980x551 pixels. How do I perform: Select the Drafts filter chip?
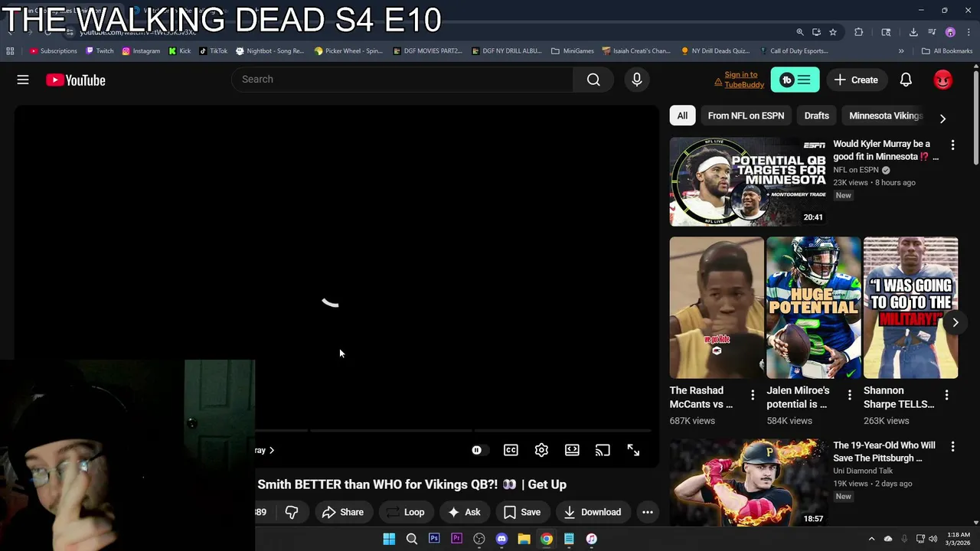(x=817, y=116)
